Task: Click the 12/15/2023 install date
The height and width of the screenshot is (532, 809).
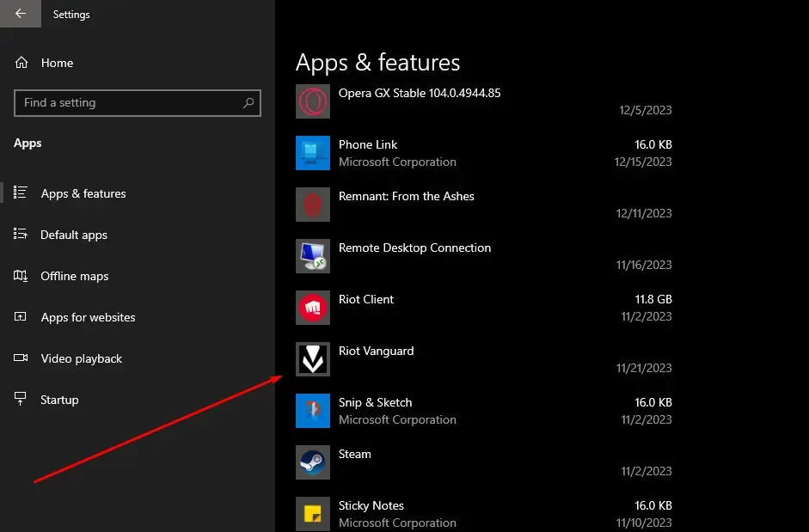Action: [643, 162]
